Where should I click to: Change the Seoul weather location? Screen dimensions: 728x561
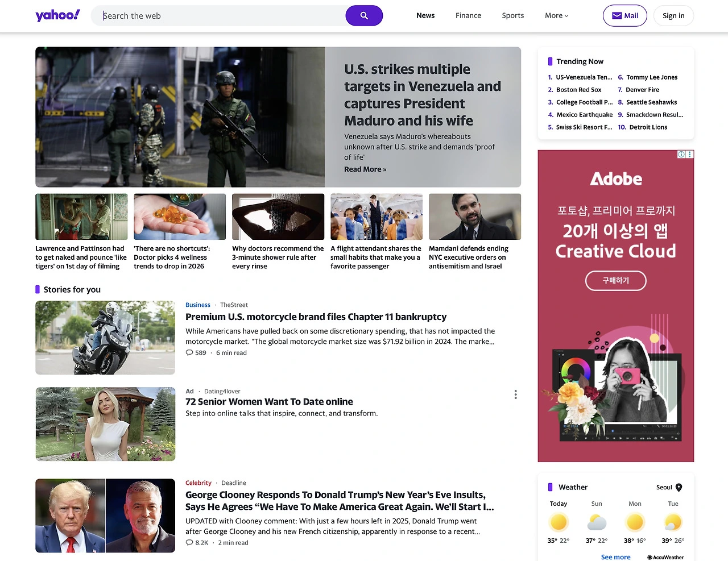click(x=669, y=487)
